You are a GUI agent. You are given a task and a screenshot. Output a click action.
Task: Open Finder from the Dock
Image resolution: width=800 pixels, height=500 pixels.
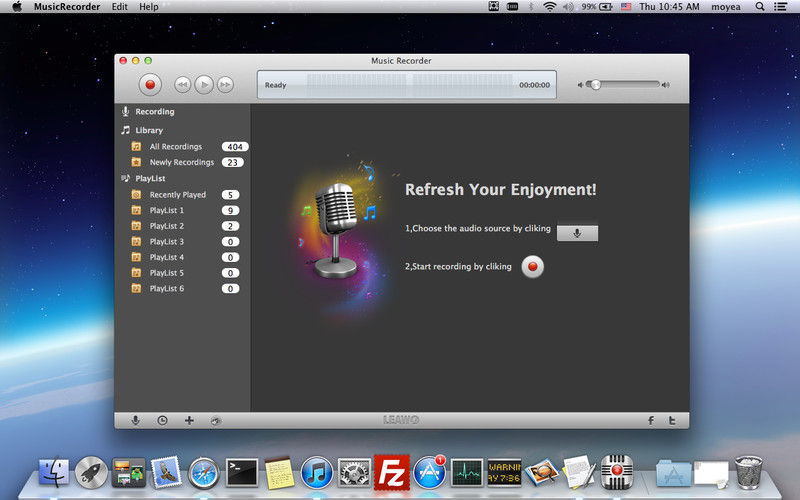click(54, 472)
